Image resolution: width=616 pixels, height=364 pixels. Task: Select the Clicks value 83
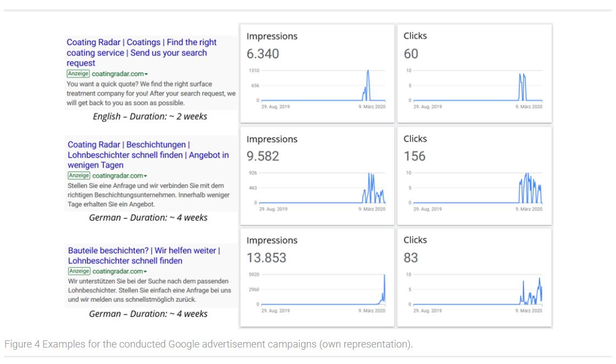point(410,258)
